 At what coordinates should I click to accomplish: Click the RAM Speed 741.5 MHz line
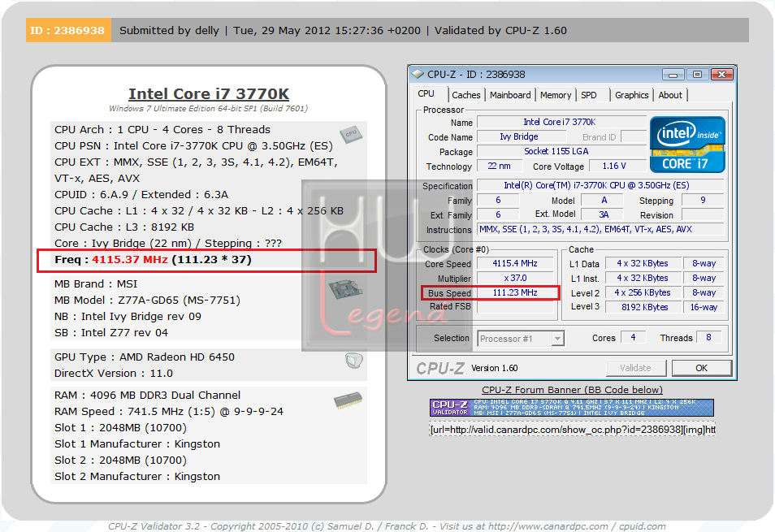coord(169,412)
